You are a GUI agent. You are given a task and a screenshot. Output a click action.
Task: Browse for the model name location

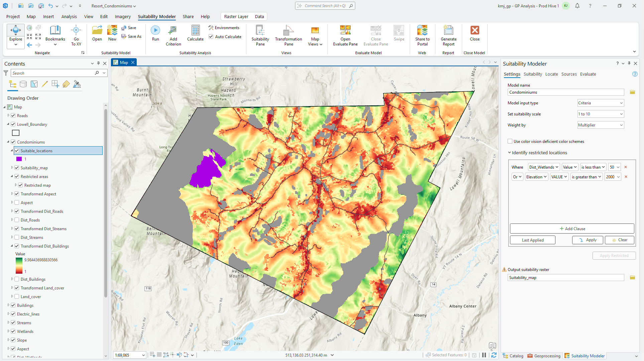click(632, 92)
